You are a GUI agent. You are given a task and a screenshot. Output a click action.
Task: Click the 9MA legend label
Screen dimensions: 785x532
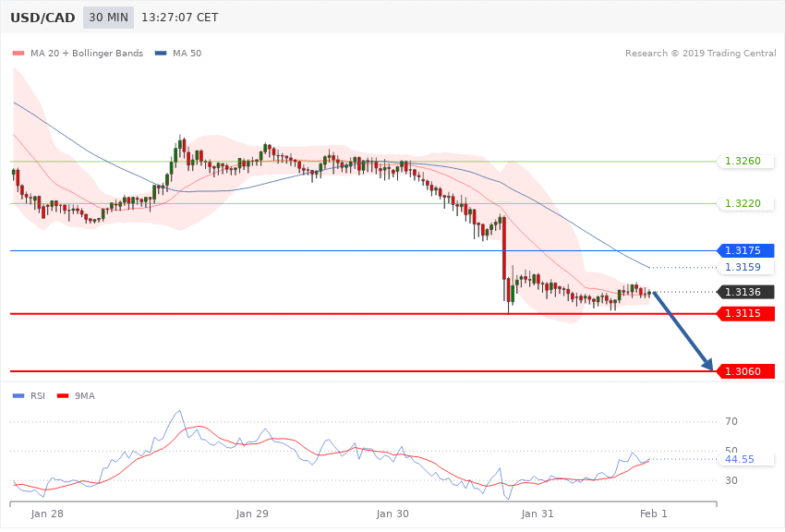pyautogui.click(x=85, y=396)
